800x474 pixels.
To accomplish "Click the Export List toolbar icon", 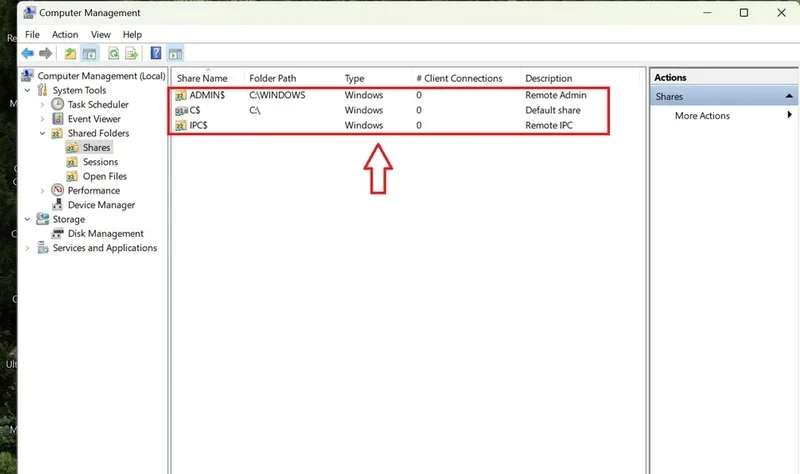I will click(x=131, y=53).
